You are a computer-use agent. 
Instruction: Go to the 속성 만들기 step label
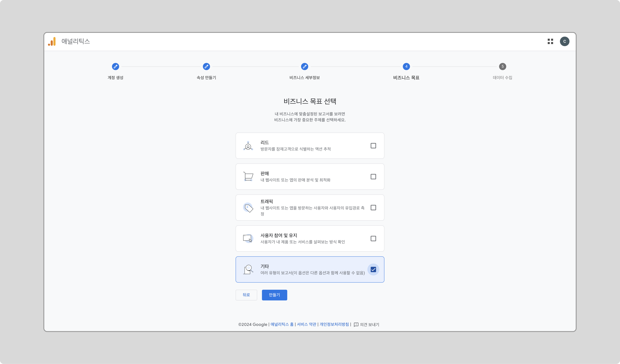click(x=206, y=78)
